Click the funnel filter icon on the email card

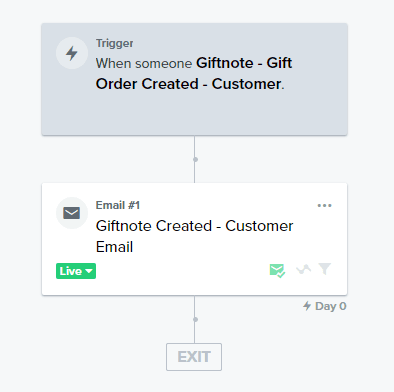tap(325, 269)
